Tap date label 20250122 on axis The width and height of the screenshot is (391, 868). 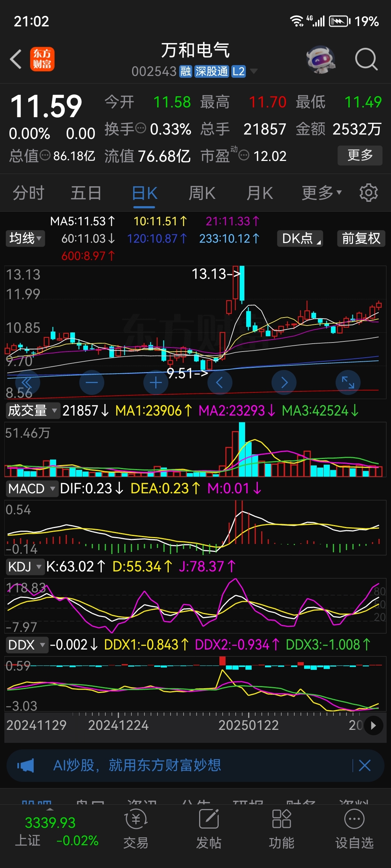coord(249,725)
